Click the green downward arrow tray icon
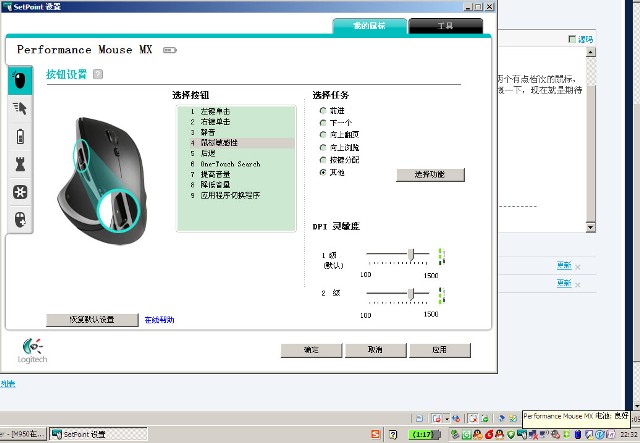 tap(567, 434)
